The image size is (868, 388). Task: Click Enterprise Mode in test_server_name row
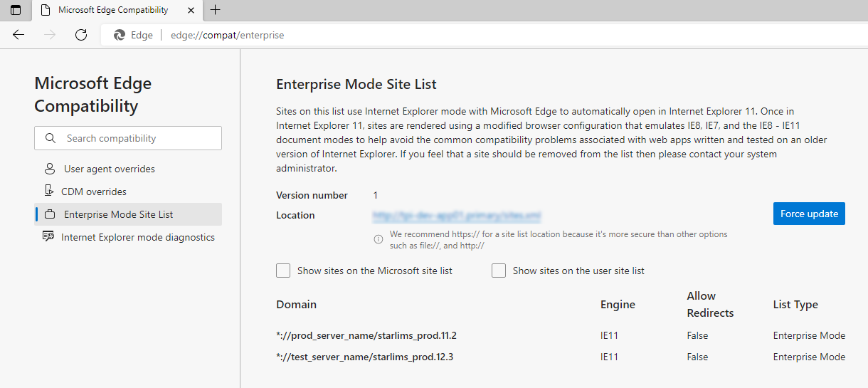tap(809, 357)
